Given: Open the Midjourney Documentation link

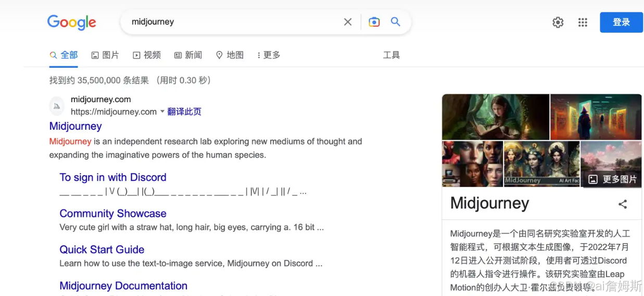Looking at the screenshot, I should [x=123, y=286].
